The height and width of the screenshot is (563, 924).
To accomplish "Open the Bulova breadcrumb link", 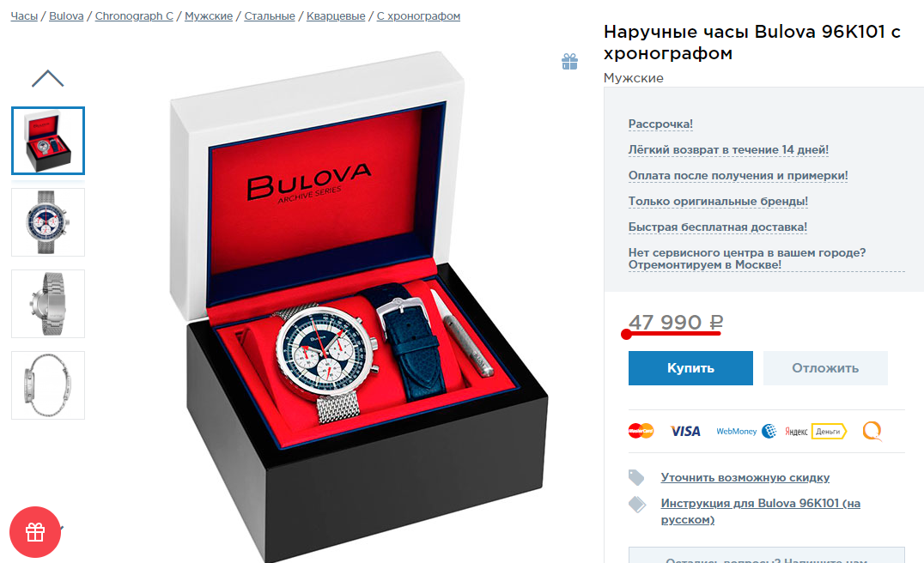I will click(66, 16).
